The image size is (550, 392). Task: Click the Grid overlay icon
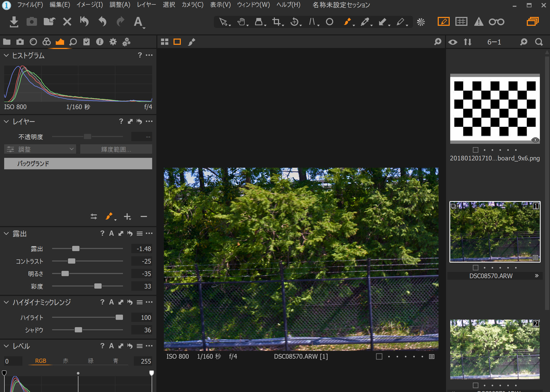(461, 22)
